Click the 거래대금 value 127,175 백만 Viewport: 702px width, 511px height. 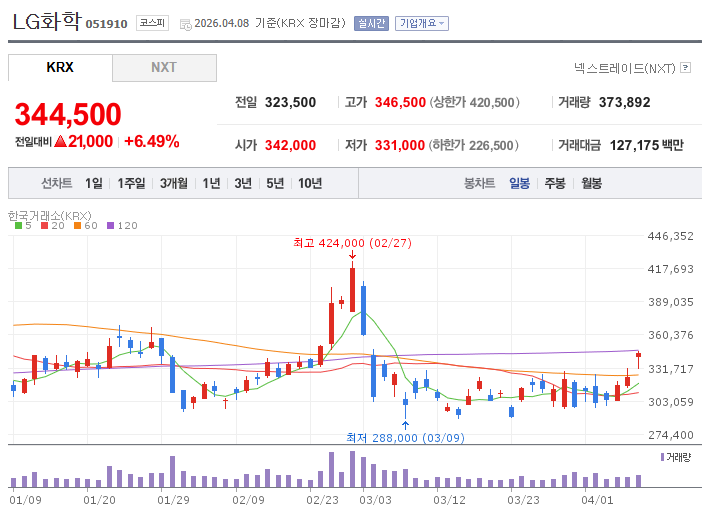pyautogui.click(x=647, y=146)
